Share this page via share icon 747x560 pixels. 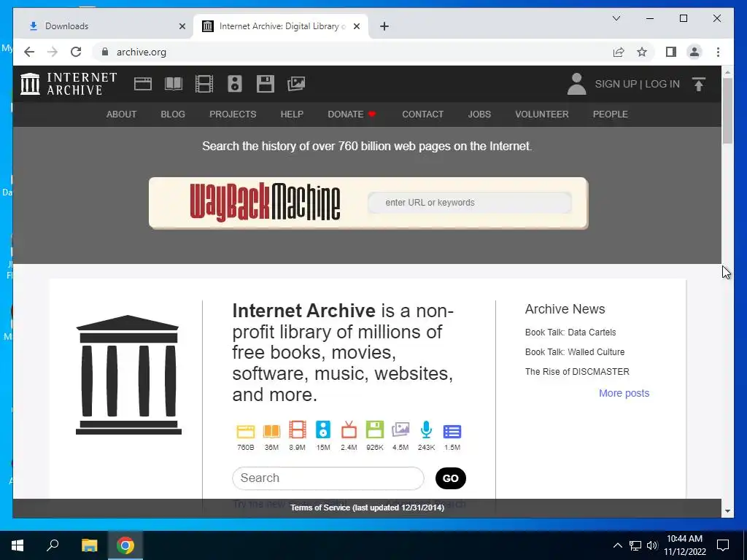(619, 52)
